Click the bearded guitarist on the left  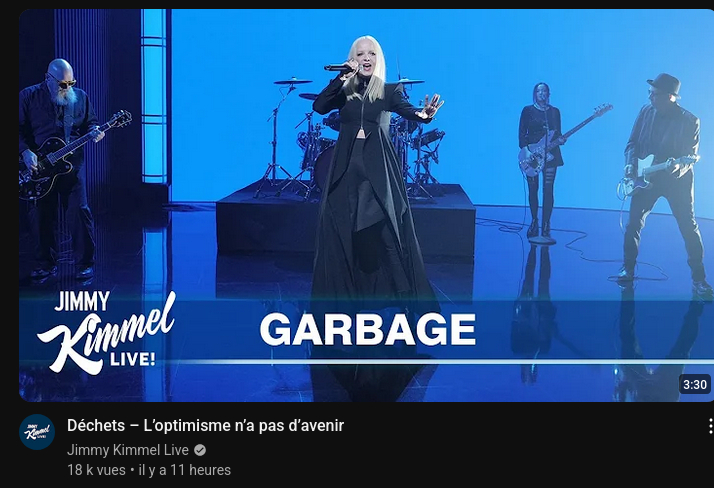61,168
